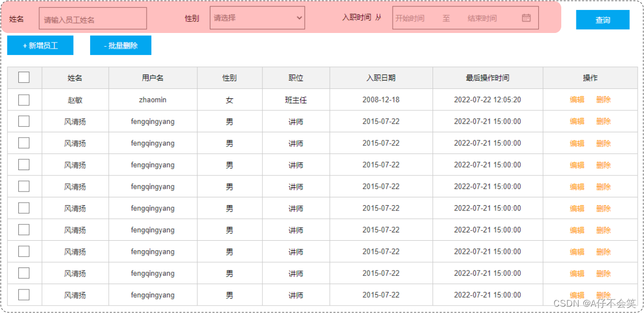Click the 新增员工 add employee button
Screen dimensions: 644x313
[40, 45]
